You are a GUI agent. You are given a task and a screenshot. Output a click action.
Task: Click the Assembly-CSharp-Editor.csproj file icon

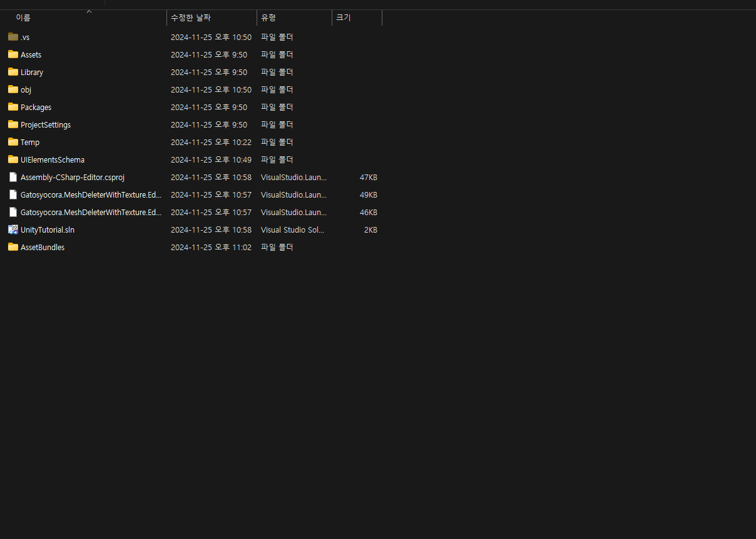click(x=13, y=177)
